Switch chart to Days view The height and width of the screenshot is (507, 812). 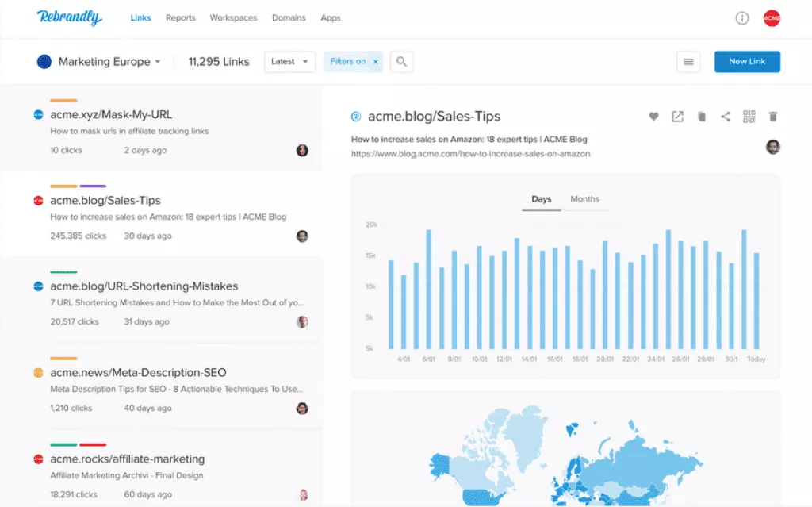[x=542, y=199]
